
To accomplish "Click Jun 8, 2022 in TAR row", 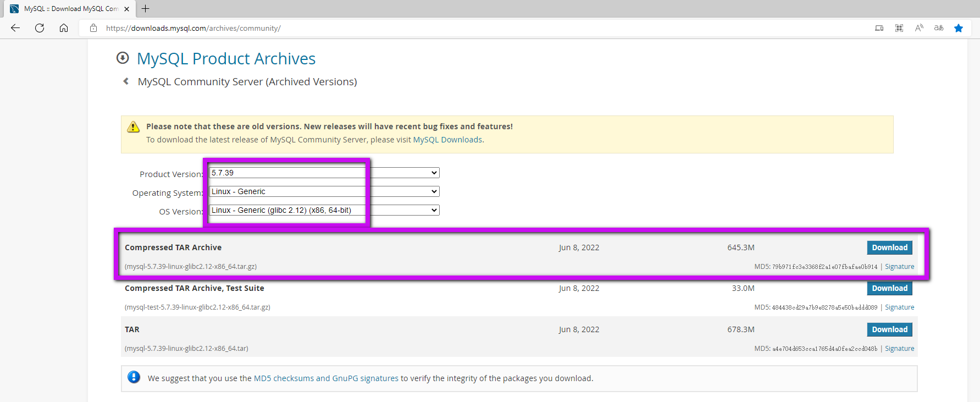I will (579, 329).
